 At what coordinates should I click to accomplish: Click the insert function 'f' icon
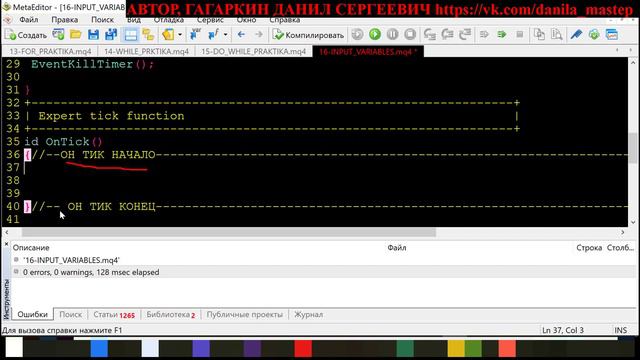(x=213, y=35)
